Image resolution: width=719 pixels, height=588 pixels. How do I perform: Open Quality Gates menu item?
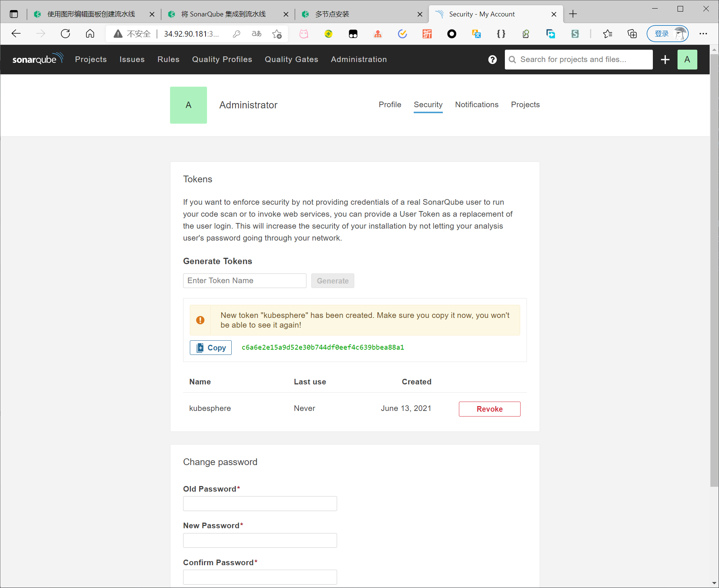pos(291,59)
